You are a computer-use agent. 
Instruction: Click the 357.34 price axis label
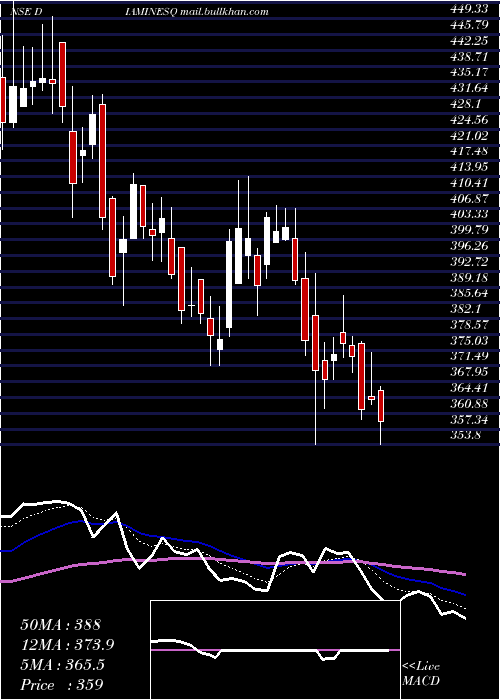[x=471, y=421]
